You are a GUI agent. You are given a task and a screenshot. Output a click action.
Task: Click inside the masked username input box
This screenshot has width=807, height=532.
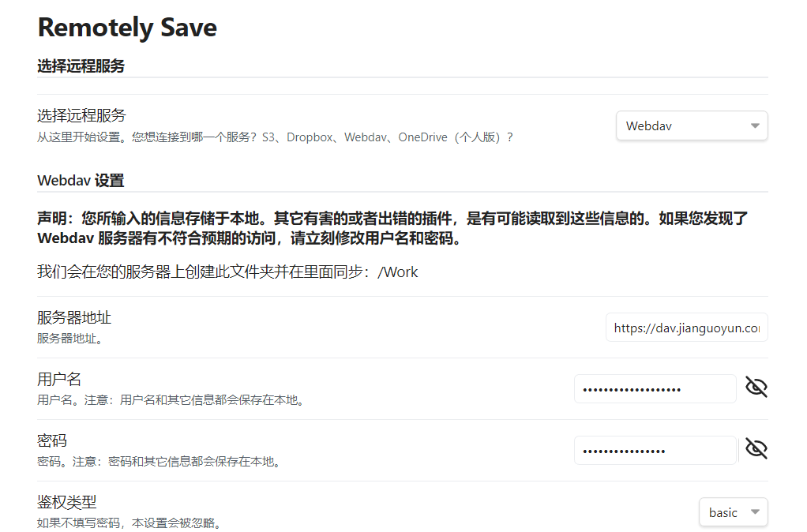pos(655,388)
